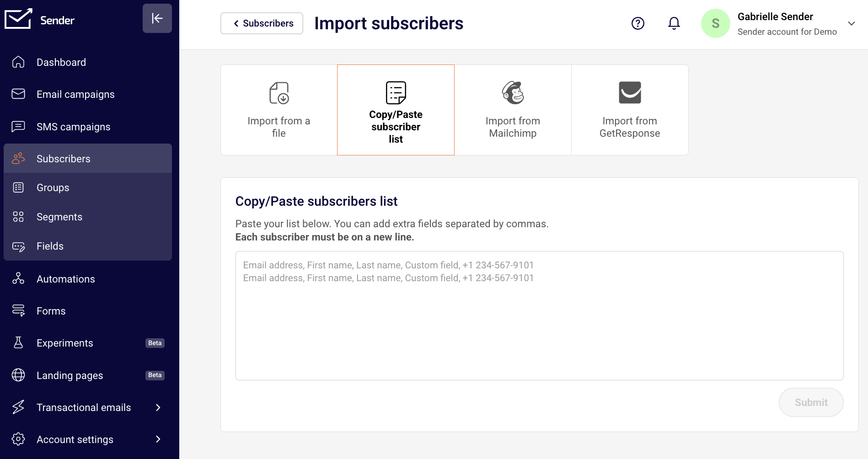The image size is (868, 459).
Task: Open the help question mark icon
Action: point(638,23)
